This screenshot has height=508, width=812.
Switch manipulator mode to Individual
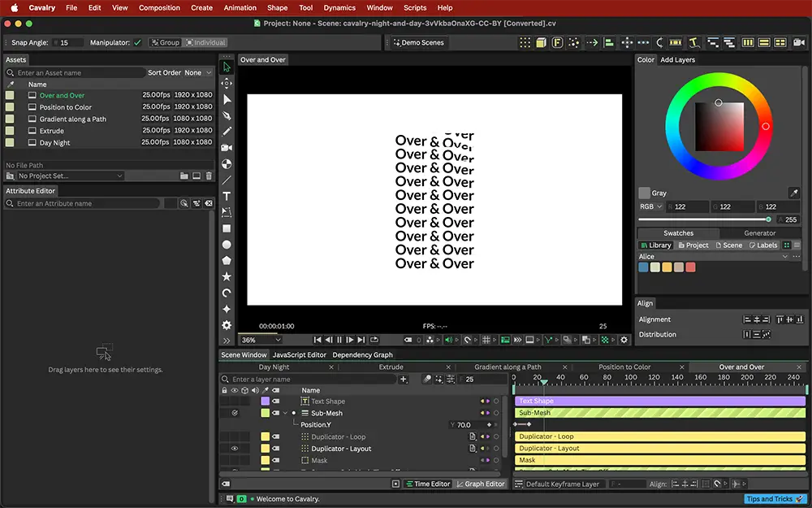[205, 42]
